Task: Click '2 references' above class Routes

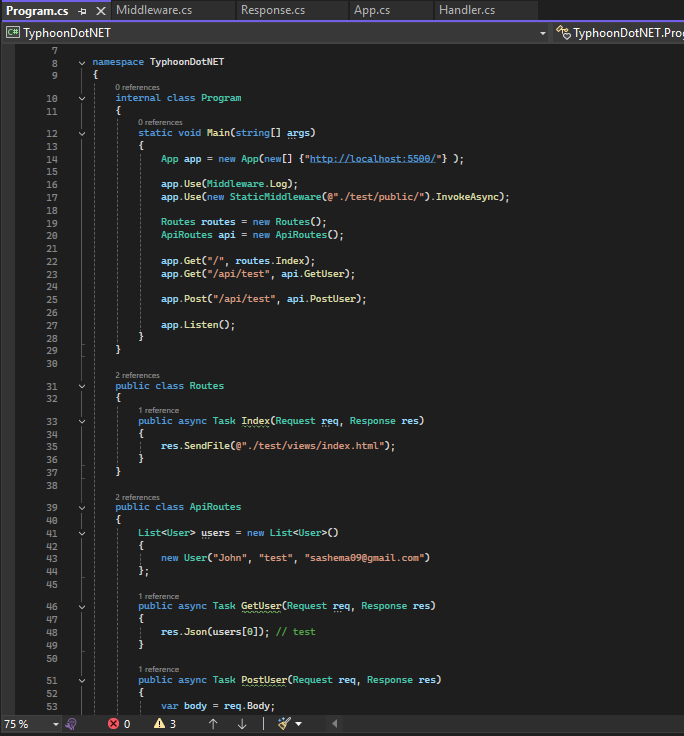Action: pyautogui.click(x=137, y=376)
